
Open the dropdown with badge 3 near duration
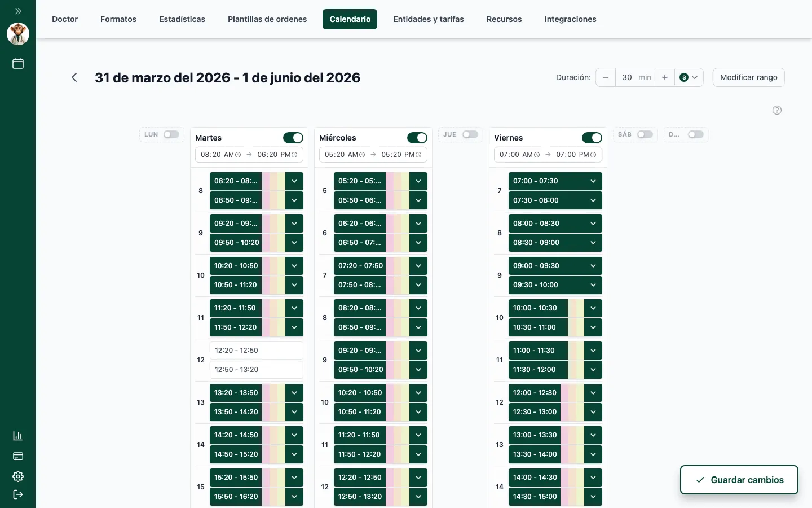click(689, 77)
